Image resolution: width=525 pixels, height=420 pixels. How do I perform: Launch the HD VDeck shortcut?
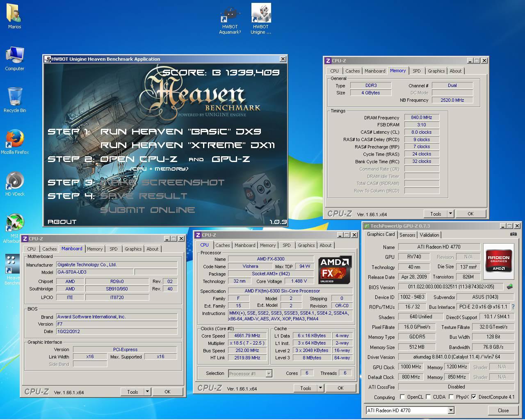coord(15,184)
